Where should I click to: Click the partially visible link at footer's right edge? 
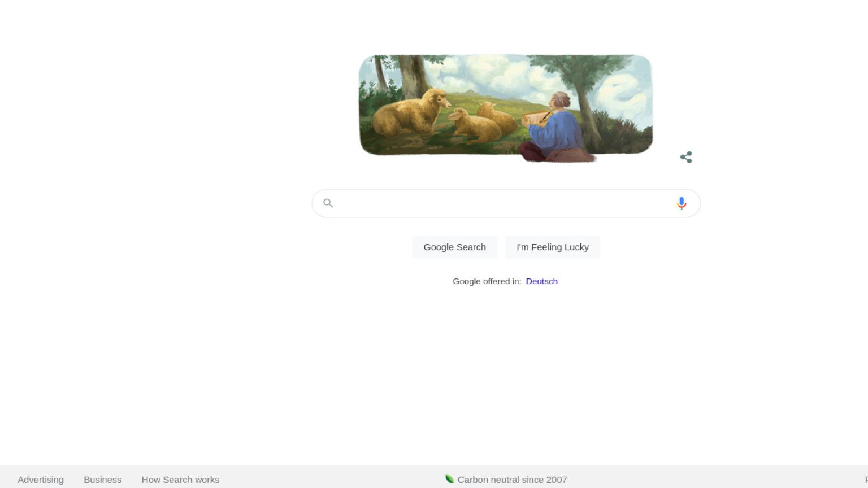[866, 480]
